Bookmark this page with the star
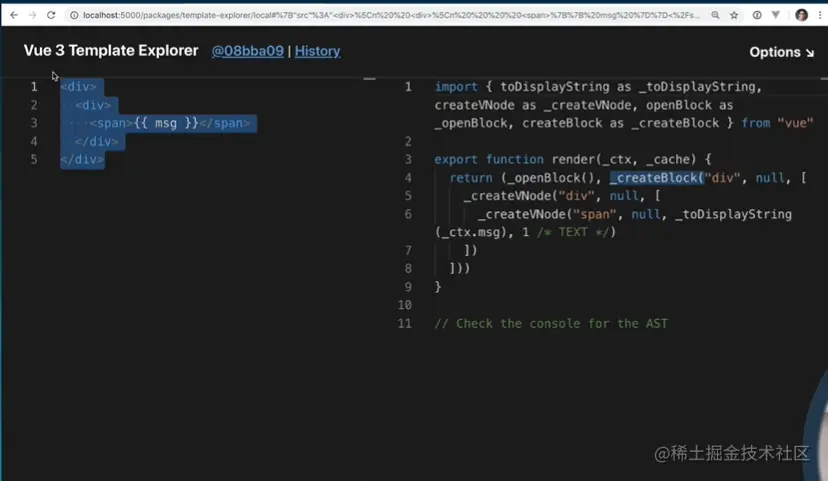The height and width of the screenshot is (481, 828). 734,15
